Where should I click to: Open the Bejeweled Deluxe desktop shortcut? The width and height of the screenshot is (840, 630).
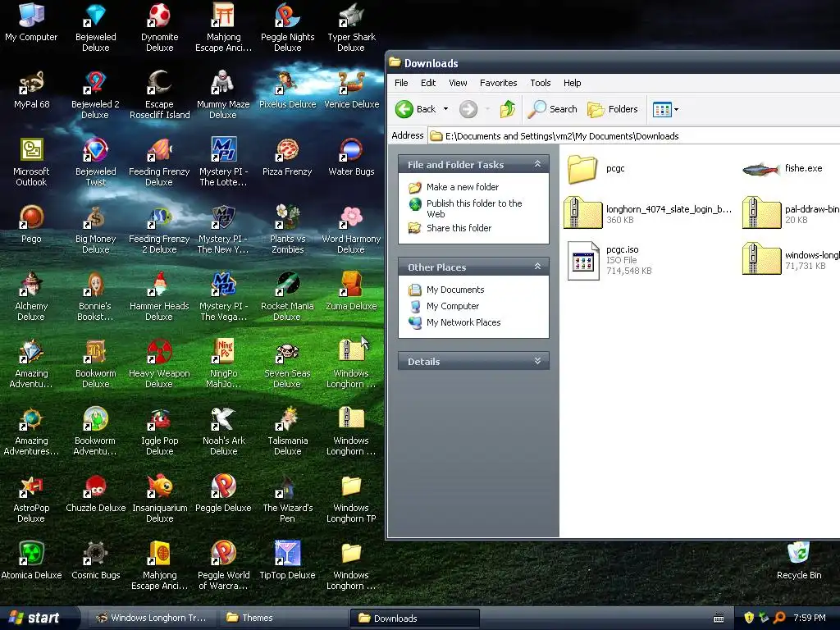click(x=95, y=27)
